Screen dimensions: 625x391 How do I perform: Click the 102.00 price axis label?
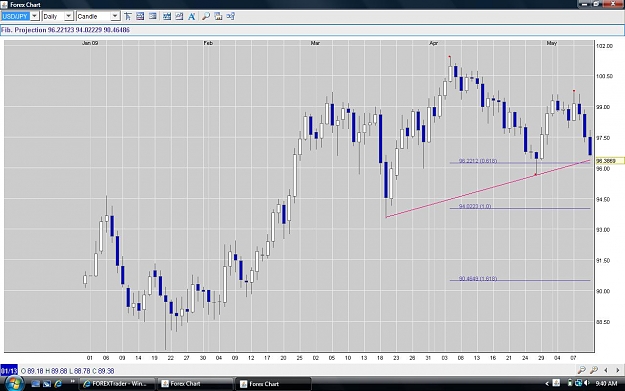coord(604,46)
